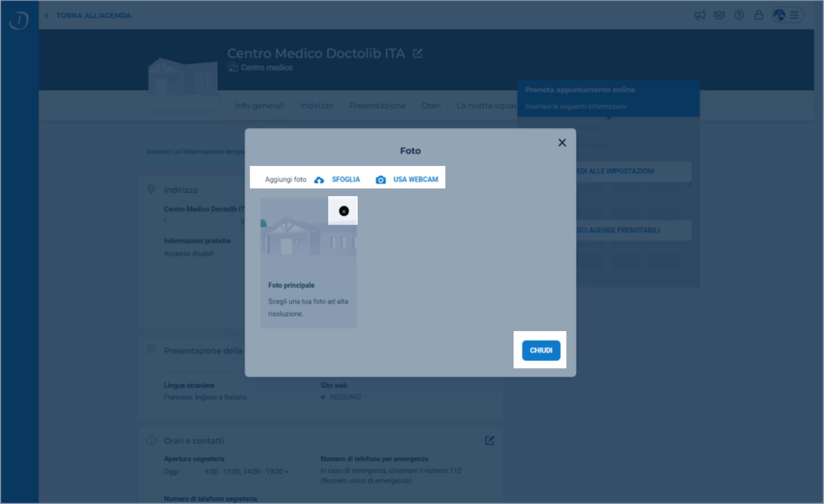Edit the Centro Medico Doctolib ITA name
This screenshot has height=504, width=824.
[x=417, y=53]
